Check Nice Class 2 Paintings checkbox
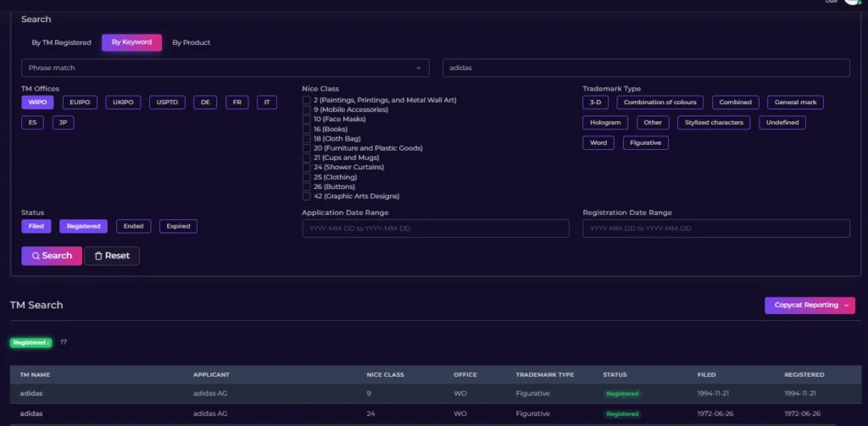Viewport: 868px width, 426px height. (306, 100)
